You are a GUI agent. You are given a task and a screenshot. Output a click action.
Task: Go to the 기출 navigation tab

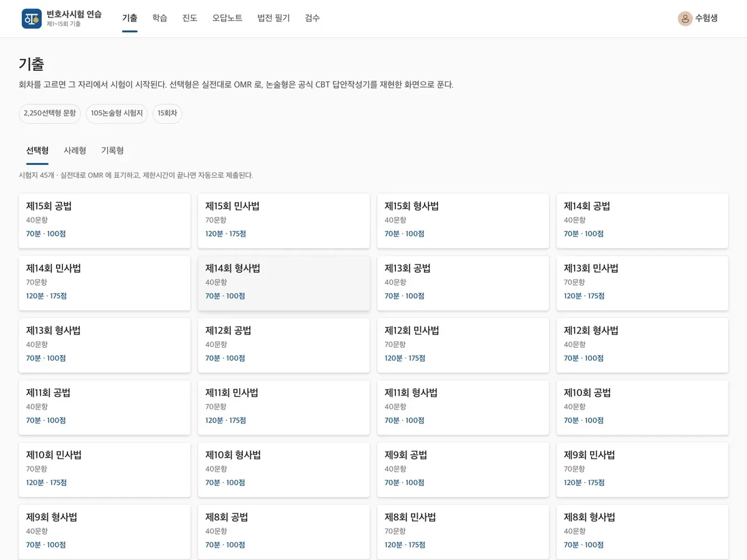click(130, 19)
